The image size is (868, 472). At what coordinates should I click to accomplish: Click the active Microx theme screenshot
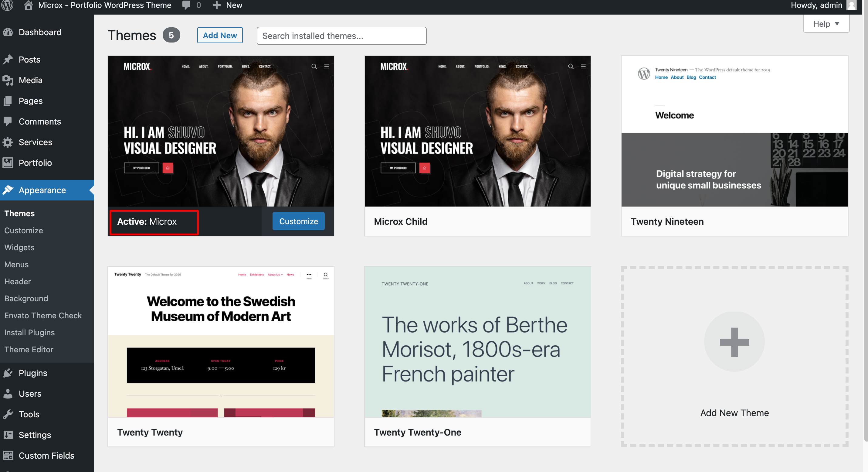click(x=221, y=131)
